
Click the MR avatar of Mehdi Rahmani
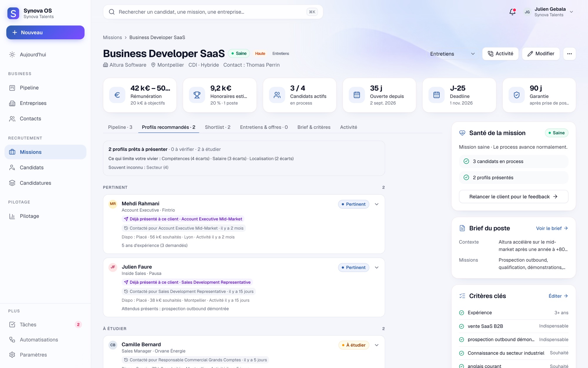coord(113,204)
